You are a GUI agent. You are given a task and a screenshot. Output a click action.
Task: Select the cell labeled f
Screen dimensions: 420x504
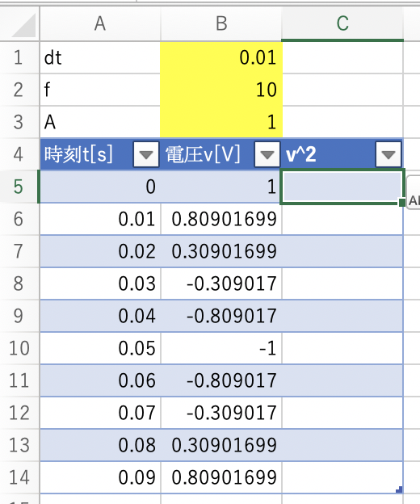pyautogui.click(x=100, y=90)
